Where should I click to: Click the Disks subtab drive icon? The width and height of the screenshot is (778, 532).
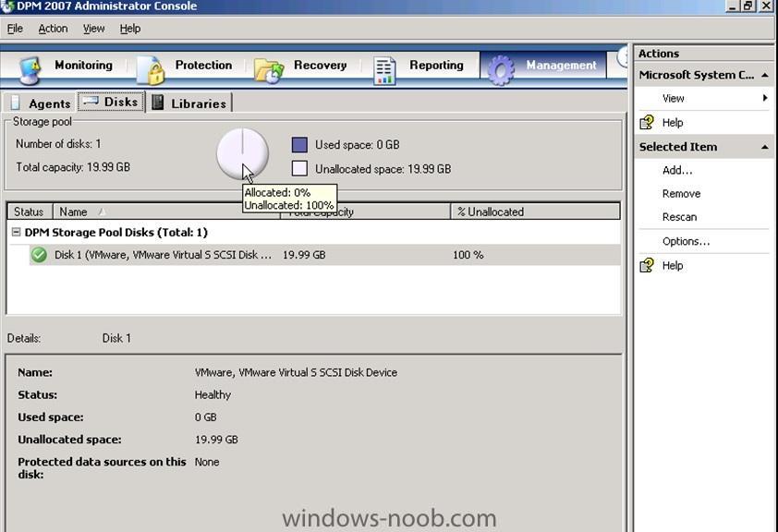point(91,101)
